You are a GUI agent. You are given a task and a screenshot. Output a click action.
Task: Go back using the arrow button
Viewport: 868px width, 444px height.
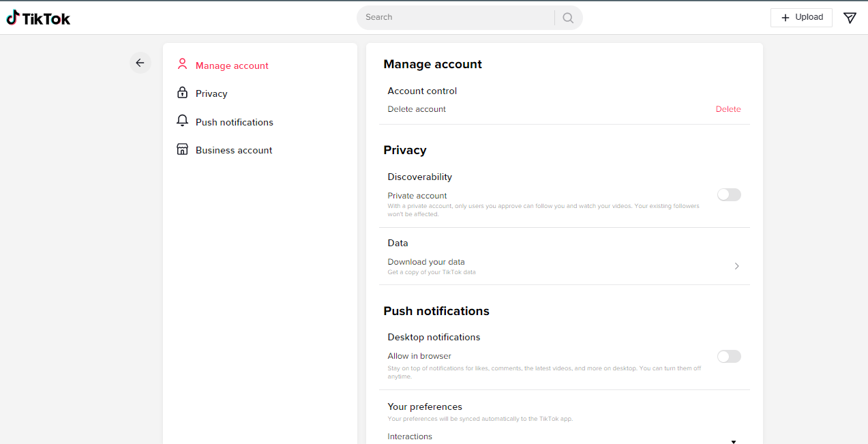[x=140, y=63]
